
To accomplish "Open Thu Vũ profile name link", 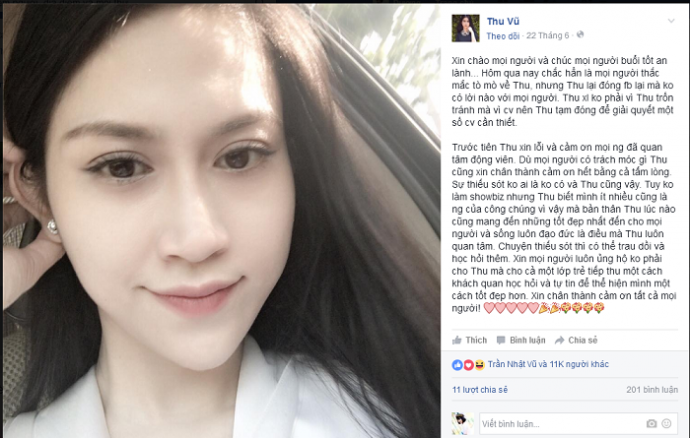I will tap(503, 21).
